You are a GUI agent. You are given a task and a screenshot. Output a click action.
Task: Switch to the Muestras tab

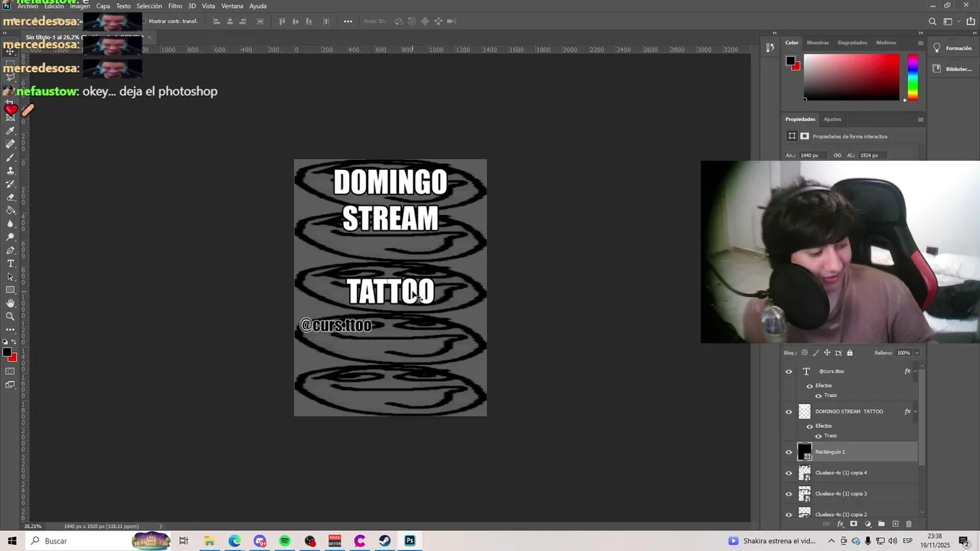coord(818,43)
